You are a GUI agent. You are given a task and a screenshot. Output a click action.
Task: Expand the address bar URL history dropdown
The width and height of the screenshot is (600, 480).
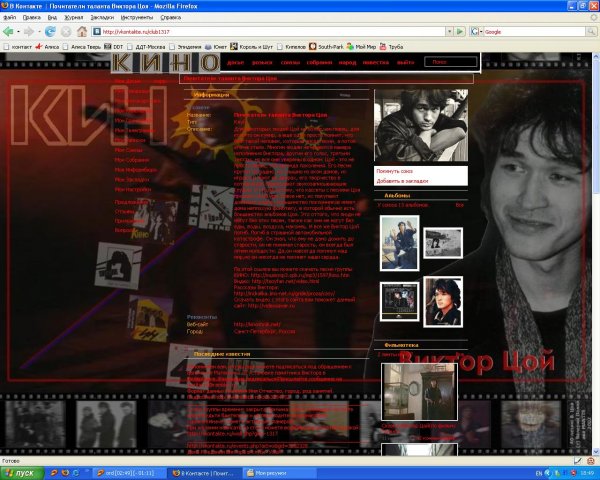coord(450,32)
